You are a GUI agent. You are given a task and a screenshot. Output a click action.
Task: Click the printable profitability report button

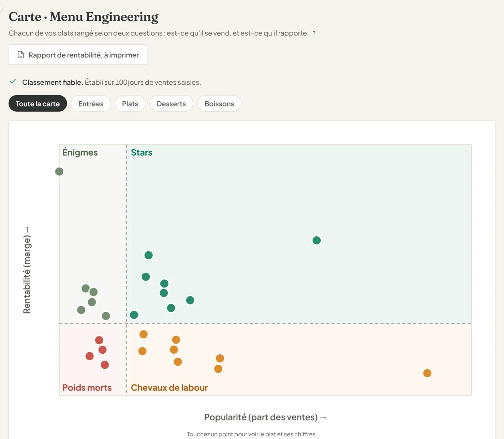[78, 55]
